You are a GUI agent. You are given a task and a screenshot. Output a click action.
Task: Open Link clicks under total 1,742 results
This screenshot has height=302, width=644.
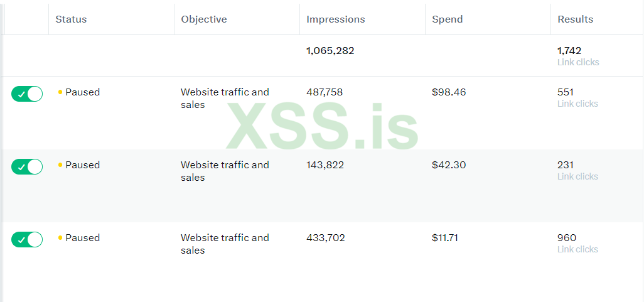[x=578, y=62]
